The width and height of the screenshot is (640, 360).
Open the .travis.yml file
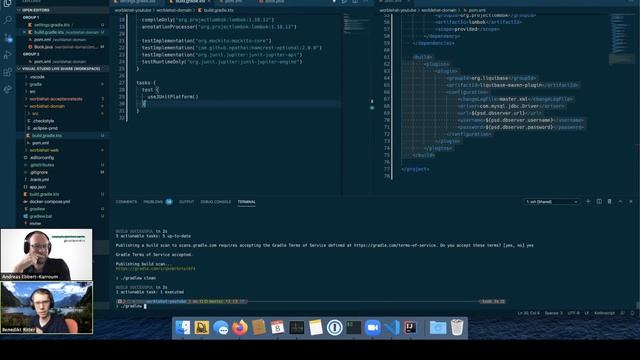(x=40, y=180)
